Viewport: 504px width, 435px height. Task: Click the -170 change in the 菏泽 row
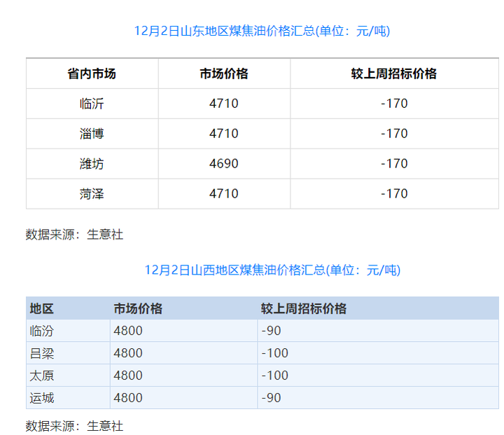[394, 194]
